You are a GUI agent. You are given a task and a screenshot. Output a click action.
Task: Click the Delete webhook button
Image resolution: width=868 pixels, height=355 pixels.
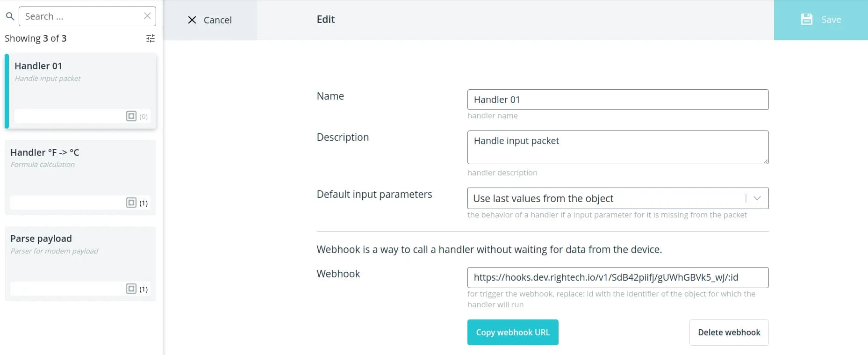click(x=729, y=333)
